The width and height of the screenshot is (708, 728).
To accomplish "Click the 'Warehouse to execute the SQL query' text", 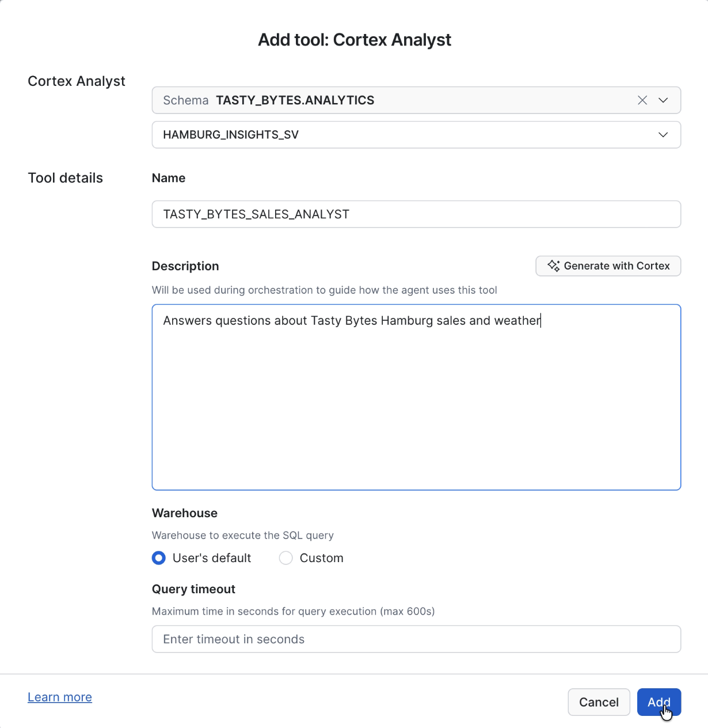I will click(243, 535).
